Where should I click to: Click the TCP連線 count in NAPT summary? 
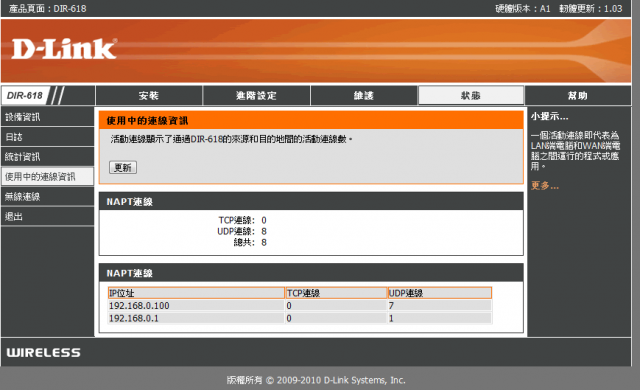264,221
